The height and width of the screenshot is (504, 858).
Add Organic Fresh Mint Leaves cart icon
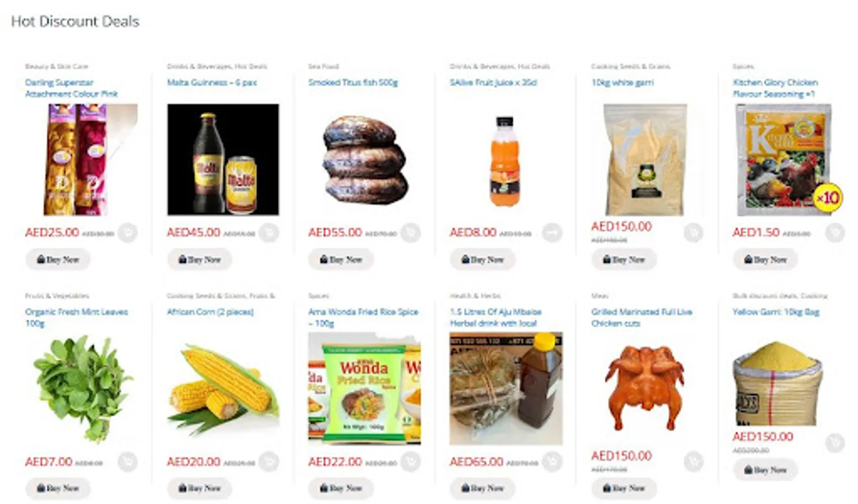[128, 461]
